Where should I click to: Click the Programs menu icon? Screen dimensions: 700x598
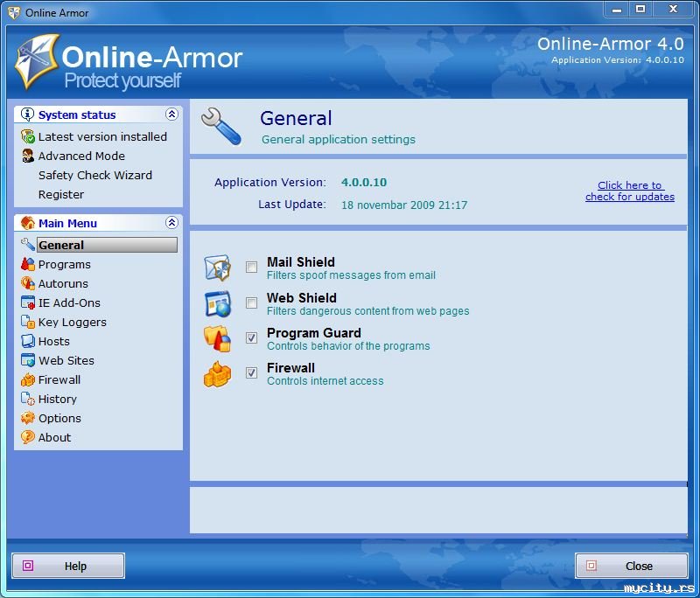28,264
